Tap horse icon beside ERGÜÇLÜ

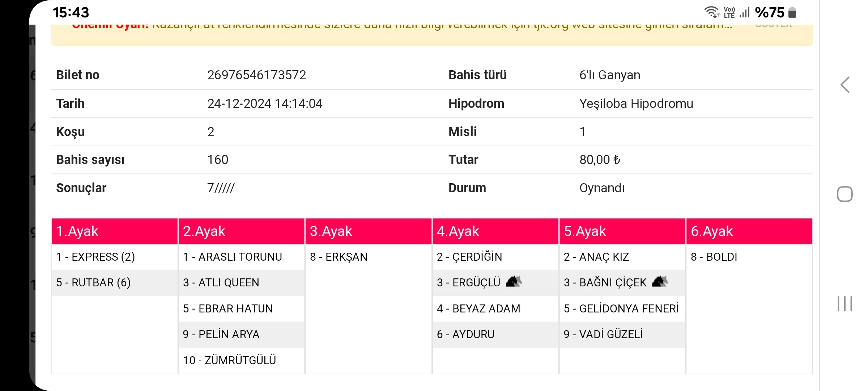[514, 282]
